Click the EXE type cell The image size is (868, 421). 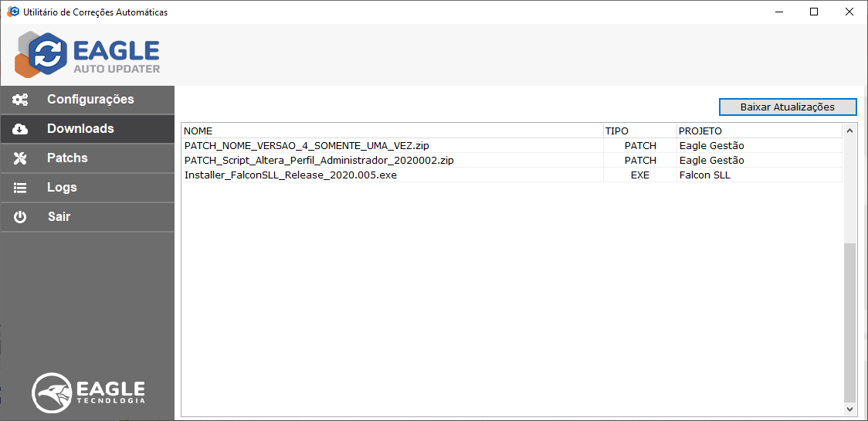point(640,175)
